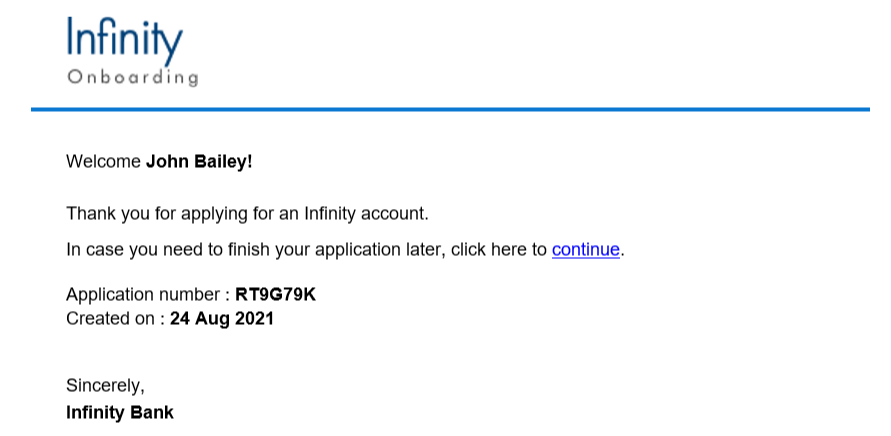Click the Onboarding text under the logo
Screen dimensions: 891x436
pos(132,77)
